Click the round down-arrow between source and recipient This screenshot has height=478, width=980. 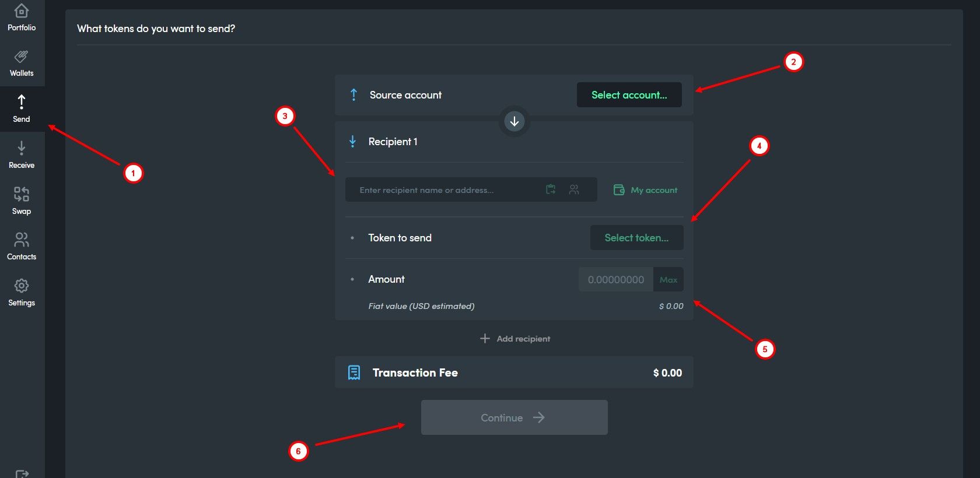(x=514, y=121)
